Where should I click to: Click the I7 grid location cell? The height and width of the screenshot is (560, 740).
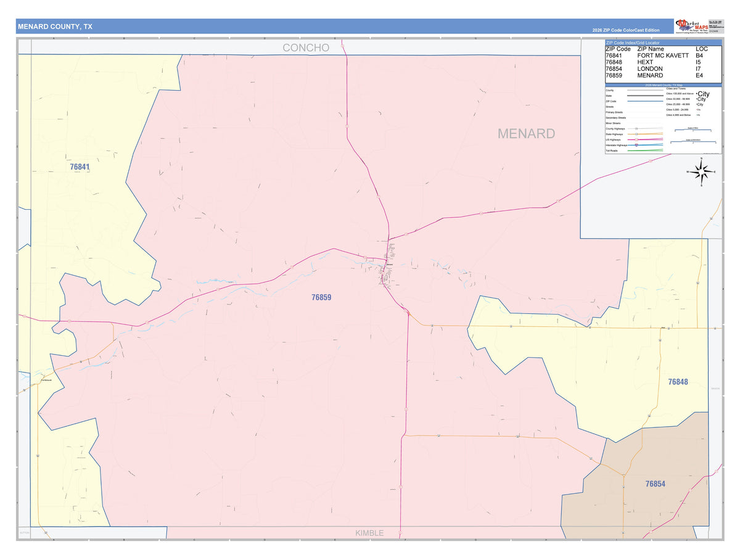point(699,69)
